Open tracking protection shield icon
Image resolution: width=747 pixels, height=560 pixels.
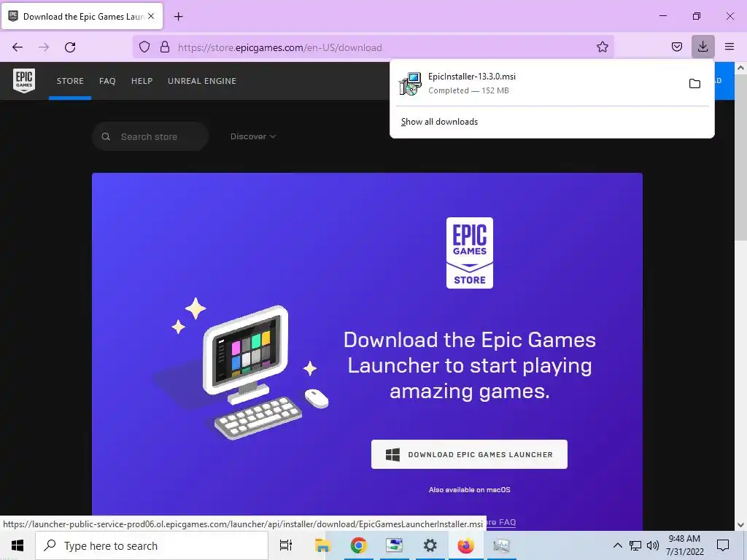pos(144,47)
